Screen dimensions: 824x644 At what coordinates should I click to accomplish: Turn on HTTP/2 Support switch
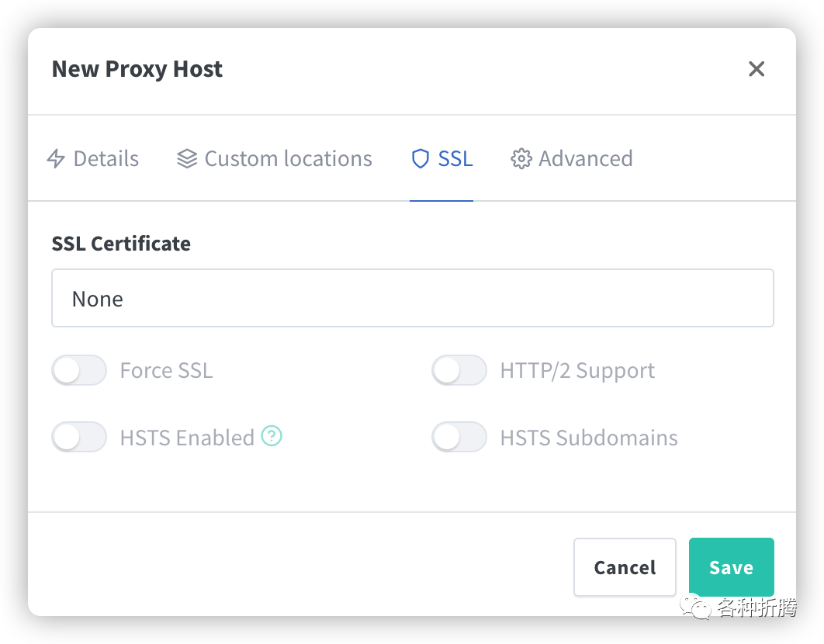click(459, 370)
